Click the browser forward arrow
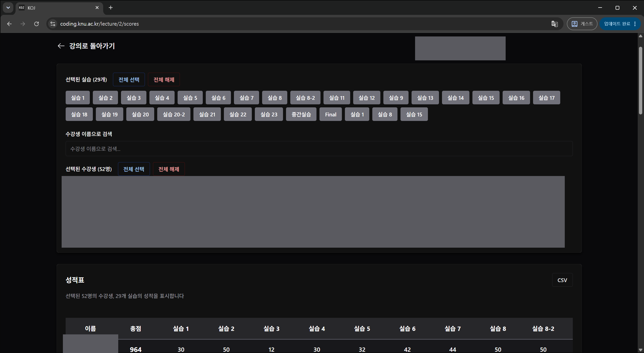Image resolution: width=644 pixels, height=353 pixels. [x=23, y=24]
